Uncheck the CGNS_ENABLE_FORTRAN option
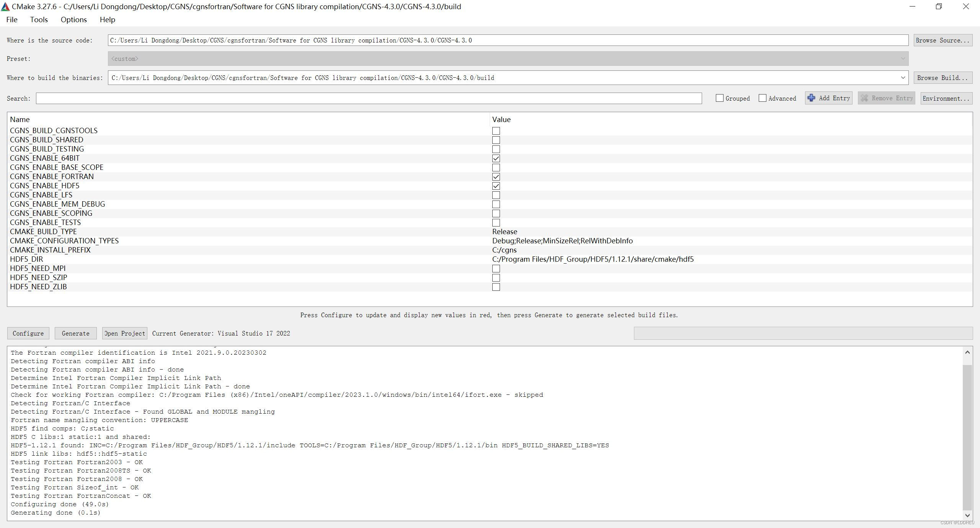 click(x=496, y=177)
